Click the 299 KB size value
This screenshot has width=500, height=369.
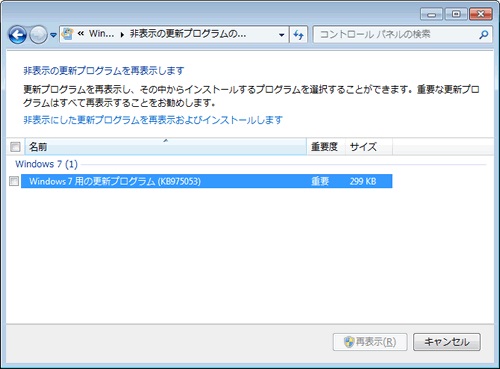363,181
